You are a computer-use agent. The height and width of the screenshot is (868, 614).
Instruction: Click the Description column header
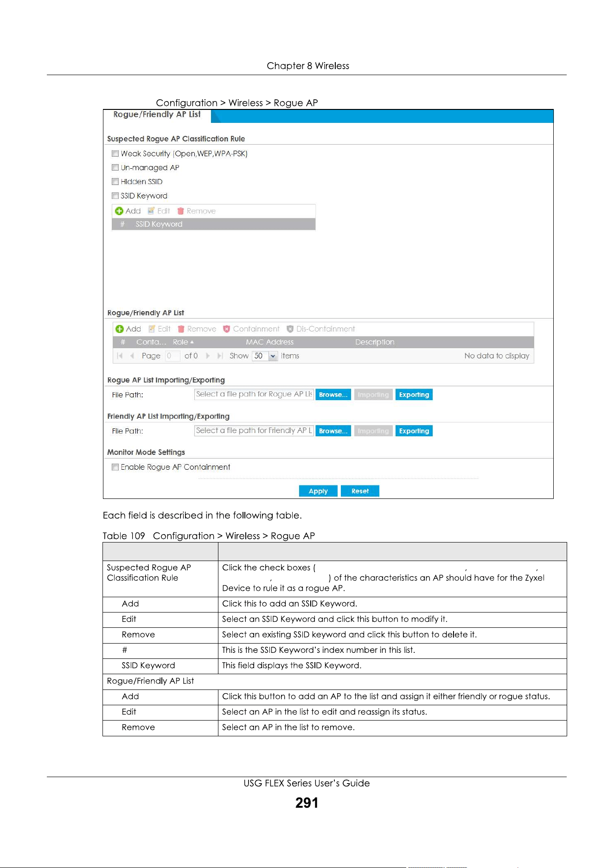click(x=375, y=342)
